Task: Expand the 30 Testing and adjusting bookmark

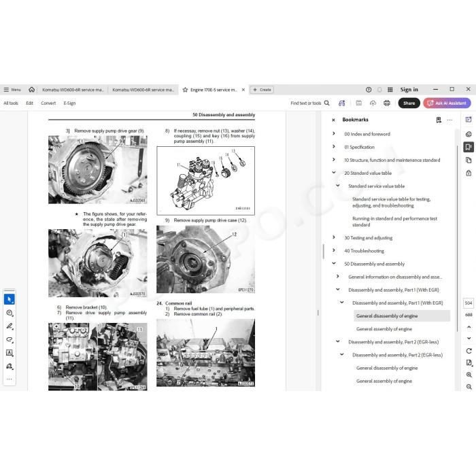Action: [334, 237]
